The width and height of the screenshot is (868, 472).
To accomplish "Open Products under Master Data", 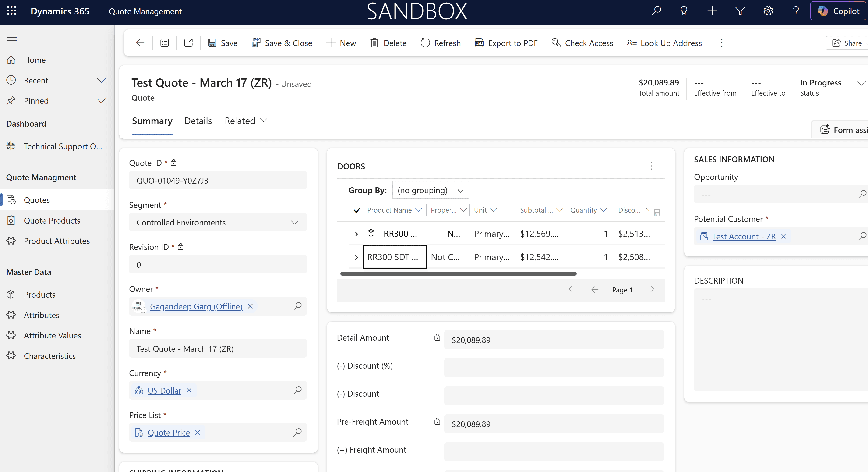I will [x=57, y=294].
